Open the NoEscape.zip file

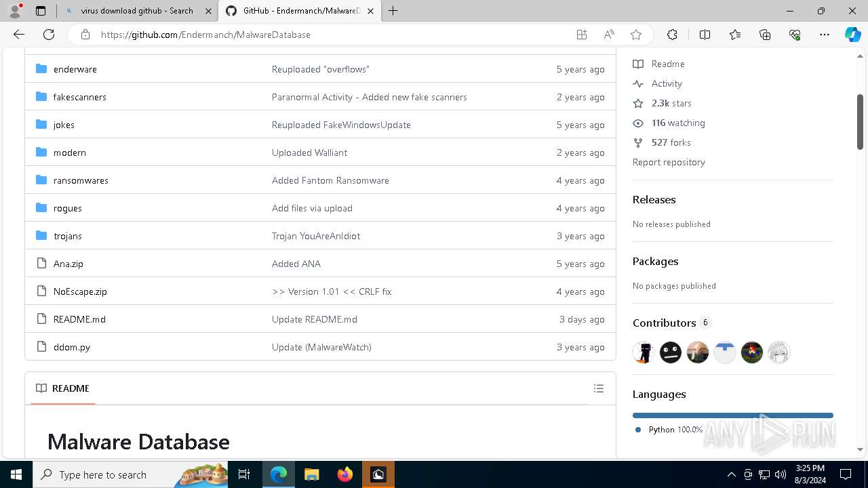(80, 291)
